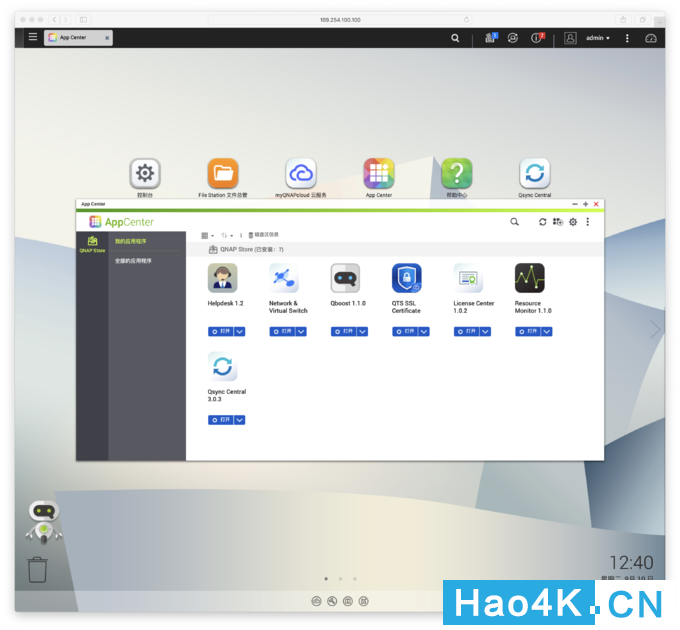Click the Network & Virtual Switch icon
680x630 pixels.
pos(284,278)
